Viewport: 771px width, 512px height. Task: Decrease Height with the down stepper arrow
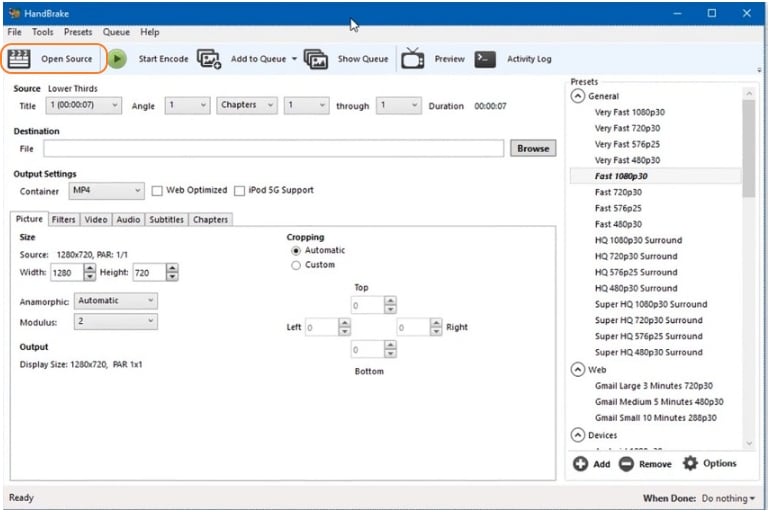click(172, 277)
